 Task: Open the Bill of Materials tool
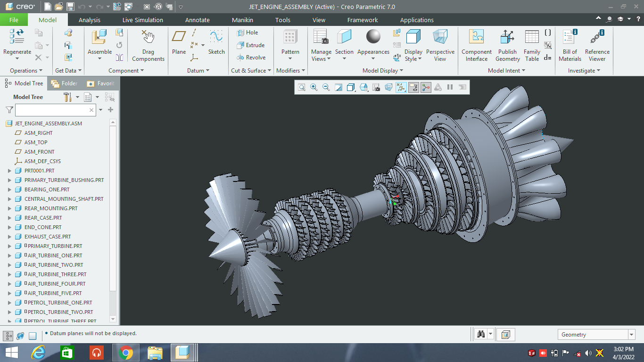pyautogui.click(x=570, y=46)
